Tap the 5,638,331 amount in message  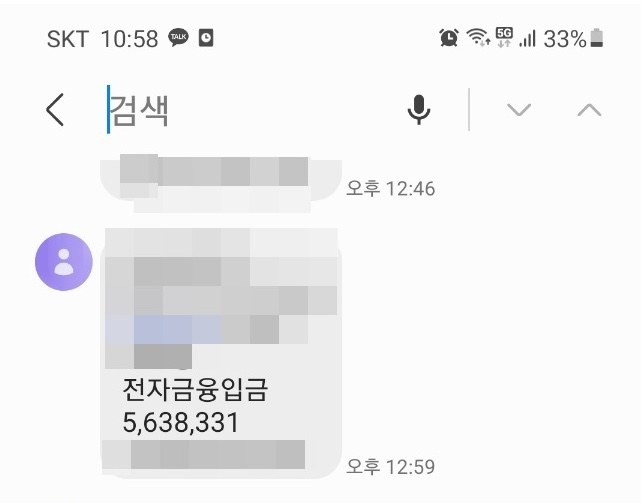[181, 422]
